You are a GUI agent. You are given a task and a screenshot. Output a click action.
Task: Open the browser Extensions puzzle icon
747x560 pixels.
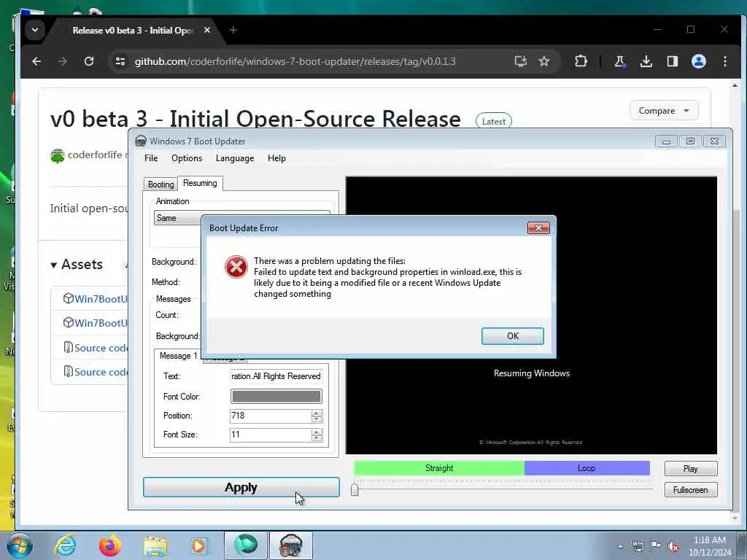pyautogui.click(x=581, y=61)
